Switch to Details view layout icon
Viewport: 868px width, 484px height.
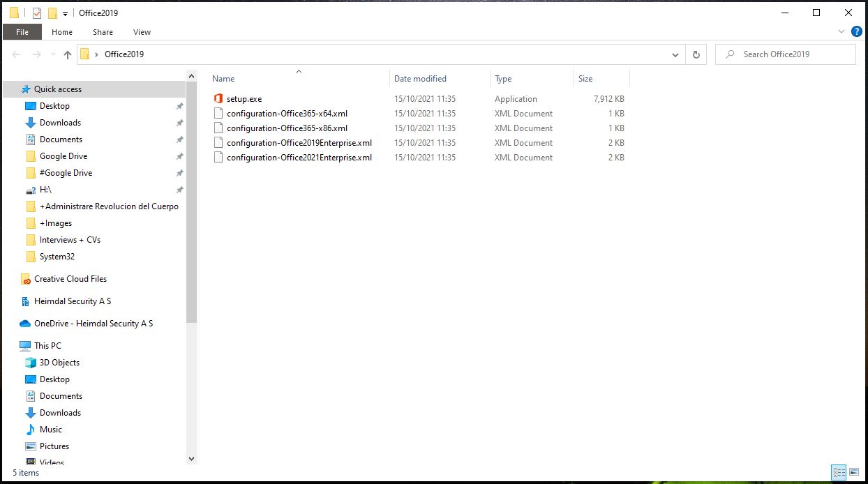click(x=839, y=472)
